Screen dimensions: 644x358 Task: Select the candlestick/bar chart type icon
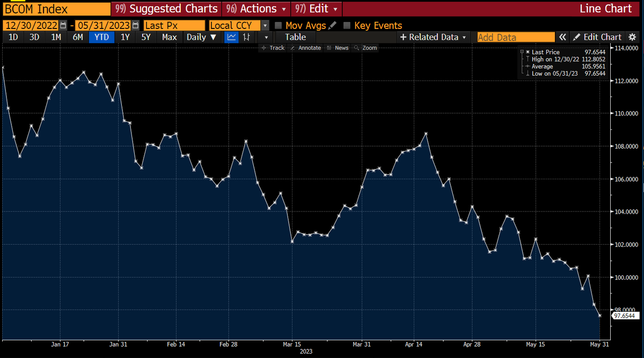pyautogui.click(x=246, y=37)
